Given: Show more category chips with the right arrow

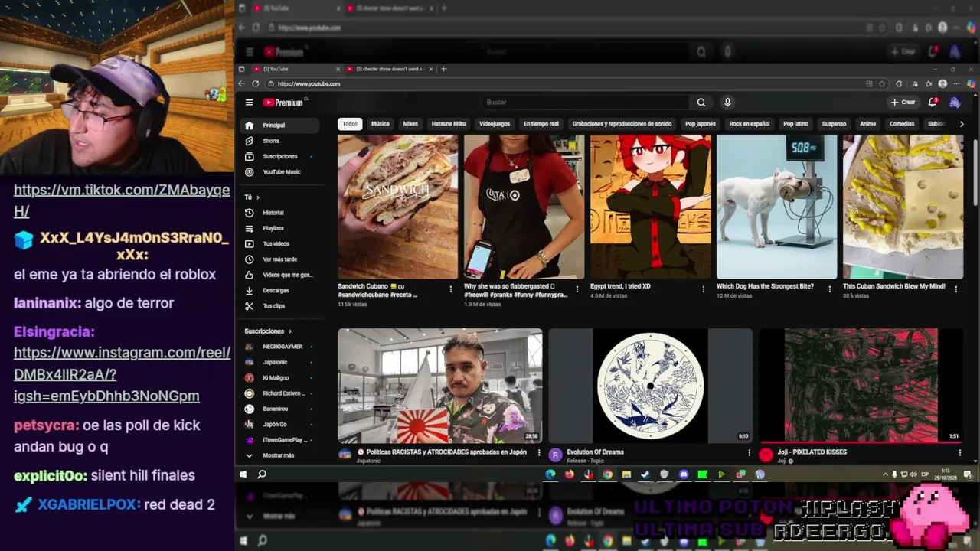Looking at the screenshot, I should click(961, 124).
